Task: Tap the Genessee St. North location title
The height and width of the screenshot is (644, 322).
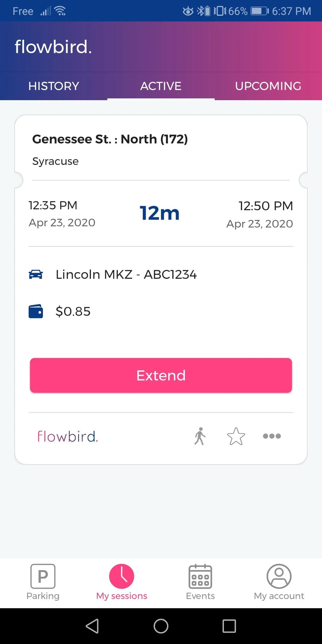Action: click(x=110, y=139)
